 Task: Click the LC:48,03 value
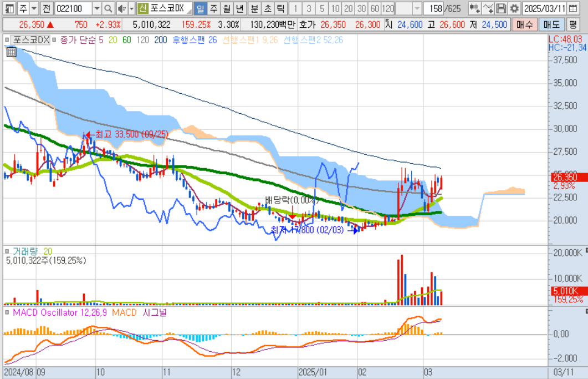tap(565, 39)
